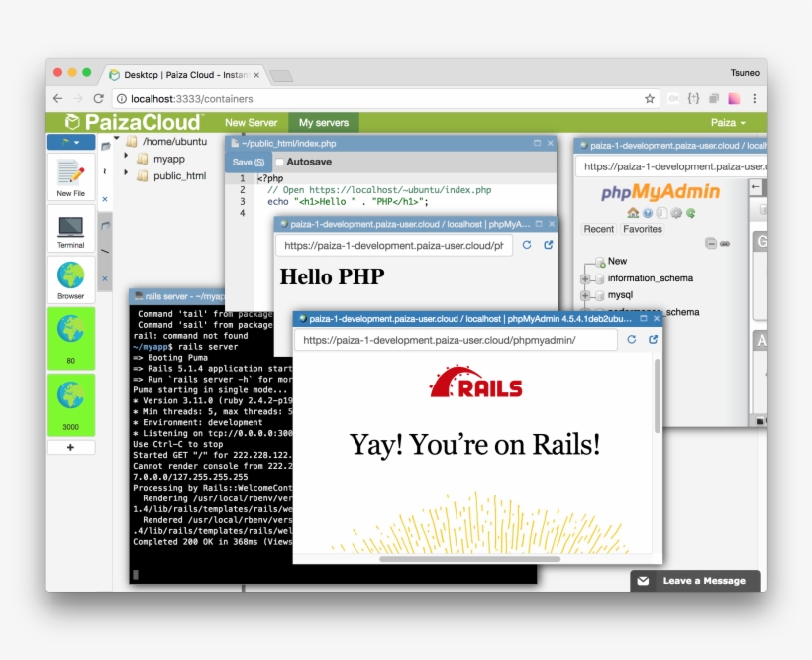Screen dimensions: 812x660
Task: Click the Rails window vertical scrollbar
Action: point(658,395)
